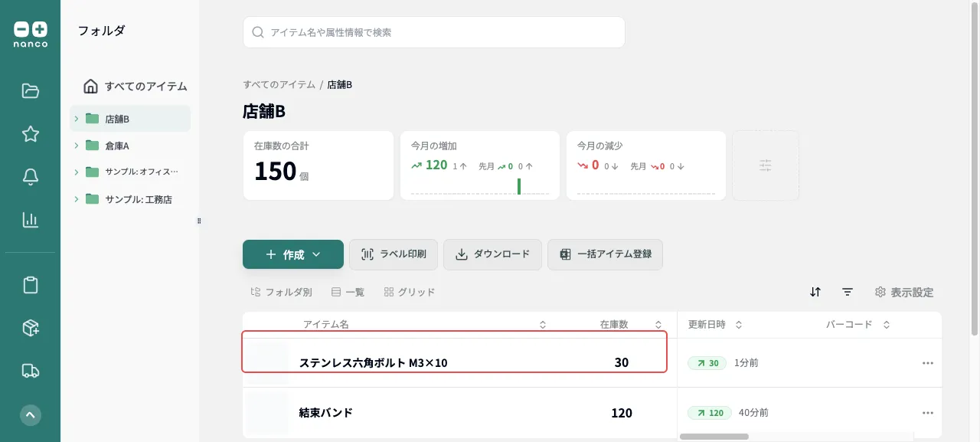Viewport: 980px width, 442px height.
Task: Click ダウンロード button
Action: [492, 254]
